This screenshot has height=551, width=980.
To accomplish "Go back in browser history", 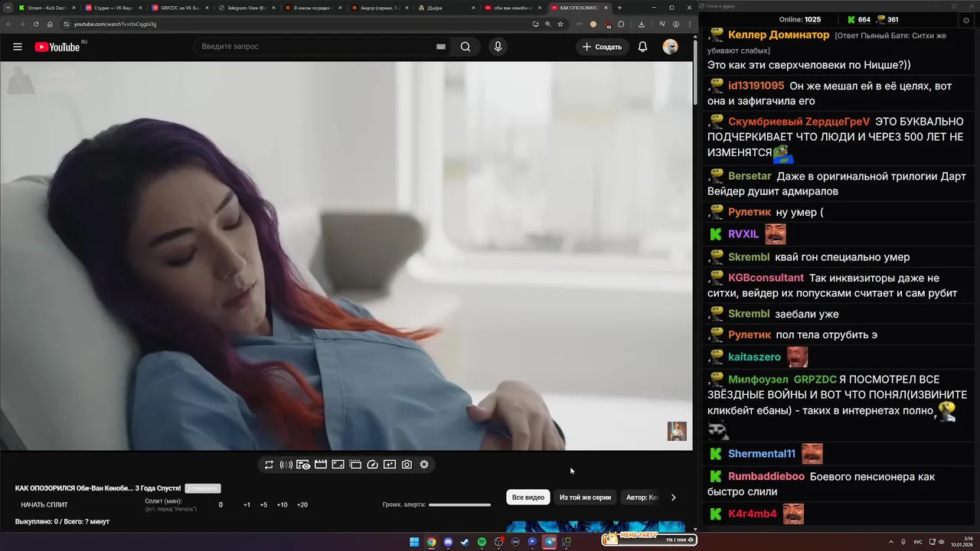I will coord(8,24).
